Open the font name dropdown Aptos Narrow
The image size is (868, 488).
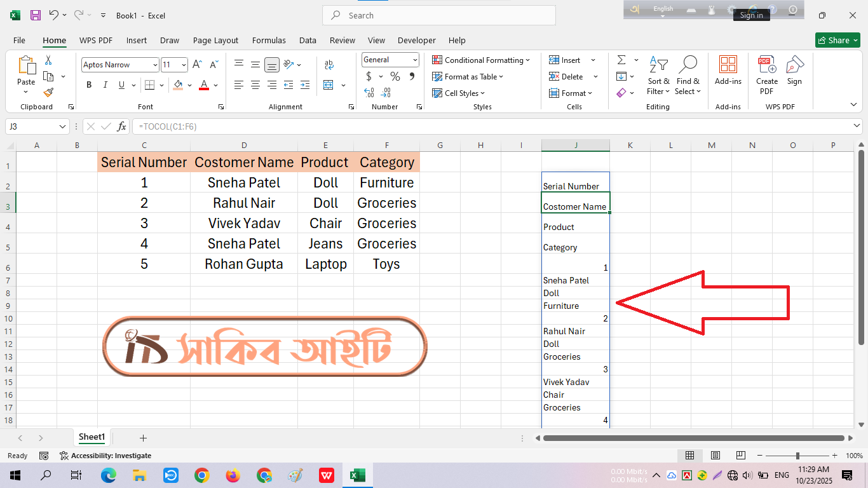155,65
